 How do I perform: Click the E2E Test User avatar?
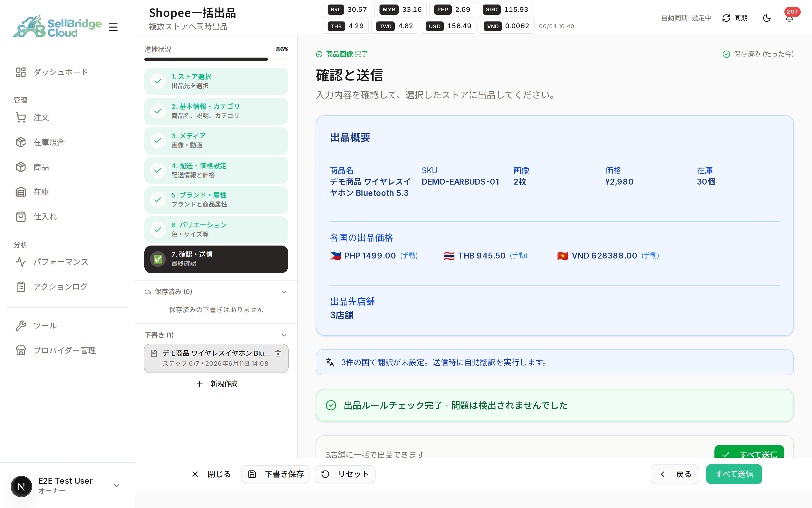tap(21, 486)
